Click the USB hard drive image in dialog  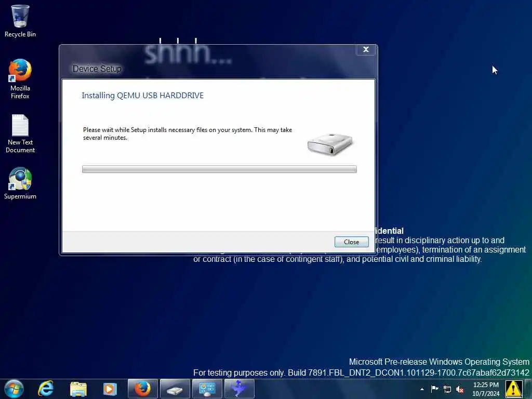(x=330, y=144)
